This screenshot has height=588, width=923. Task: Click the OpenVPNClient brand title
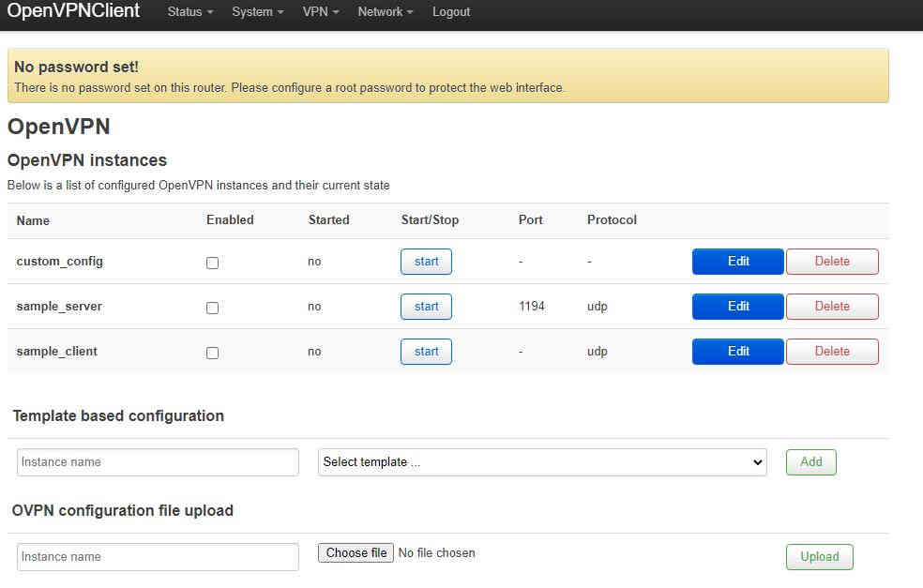[x=73, y=10]
